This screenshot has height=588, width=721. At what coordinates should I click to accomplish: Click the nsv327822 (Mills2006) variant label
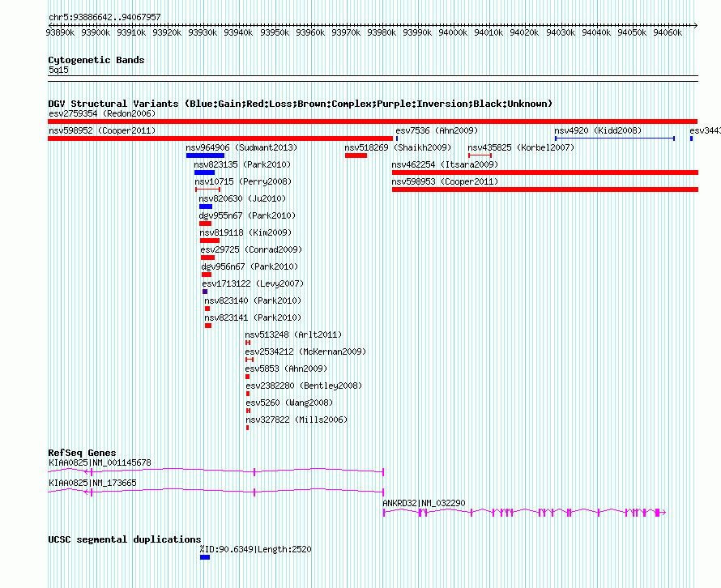[x=297, y=420]
